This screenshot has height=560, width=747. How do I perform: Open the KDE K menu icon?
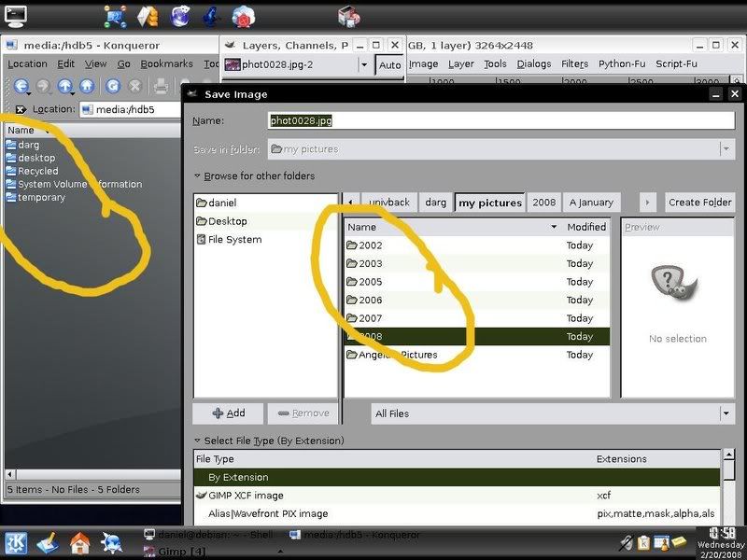[16, 543]
